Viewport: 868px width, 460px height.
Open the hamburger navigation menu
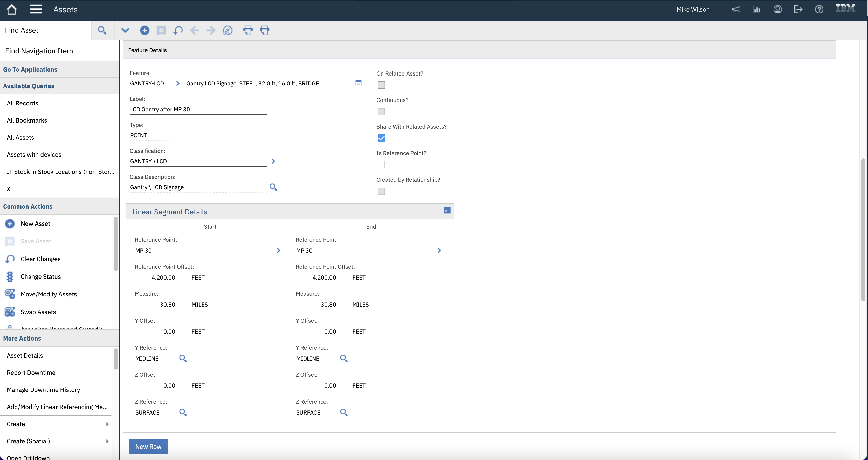pos(36,9)
